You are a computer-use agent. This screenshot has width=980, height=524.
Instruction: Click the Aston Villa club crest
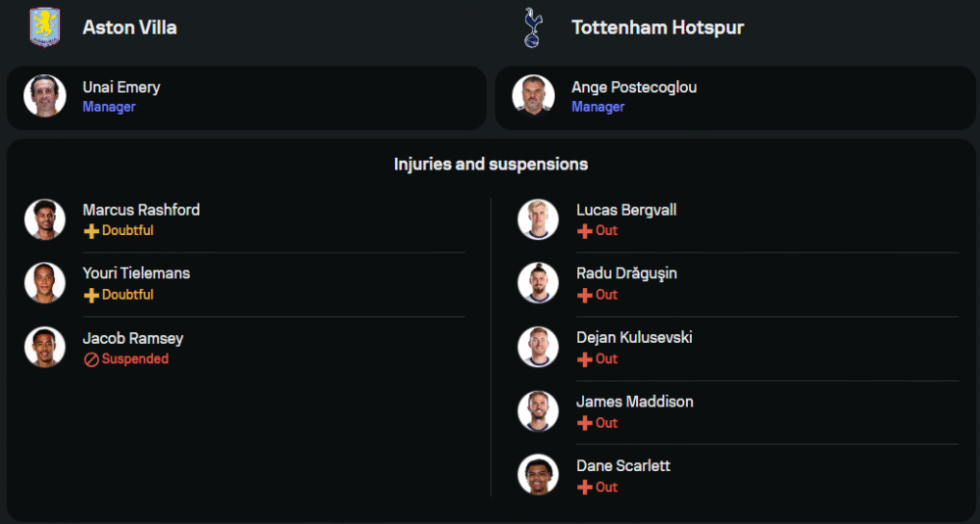coord(45,27)
